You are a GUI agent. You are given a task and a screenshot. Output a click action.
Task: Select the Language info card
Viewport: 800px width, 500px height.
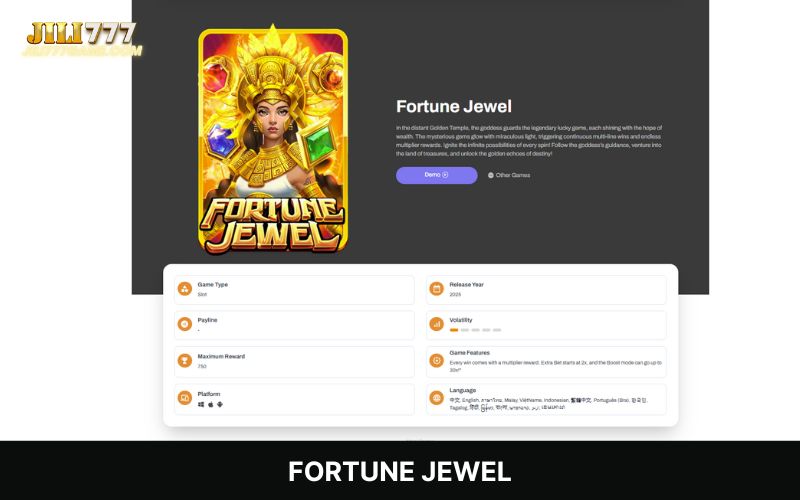546,399
